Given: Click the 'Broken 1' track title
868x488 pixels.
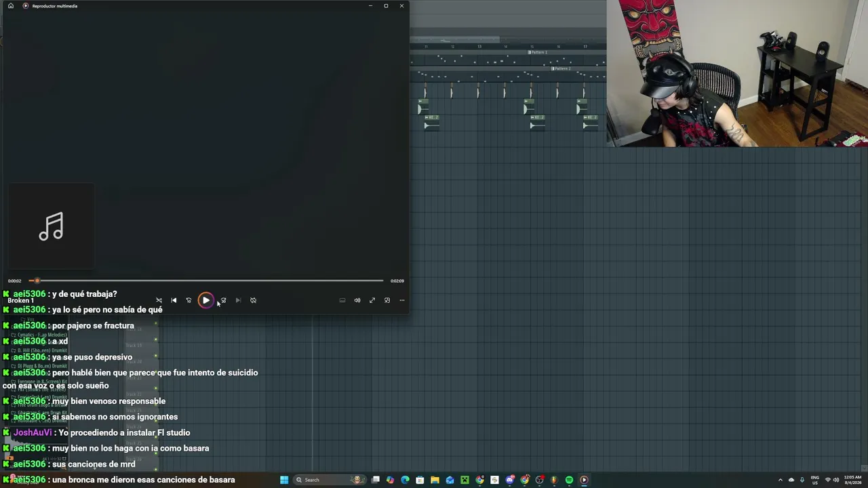Looking at the screenshot, I should point(20,300).
